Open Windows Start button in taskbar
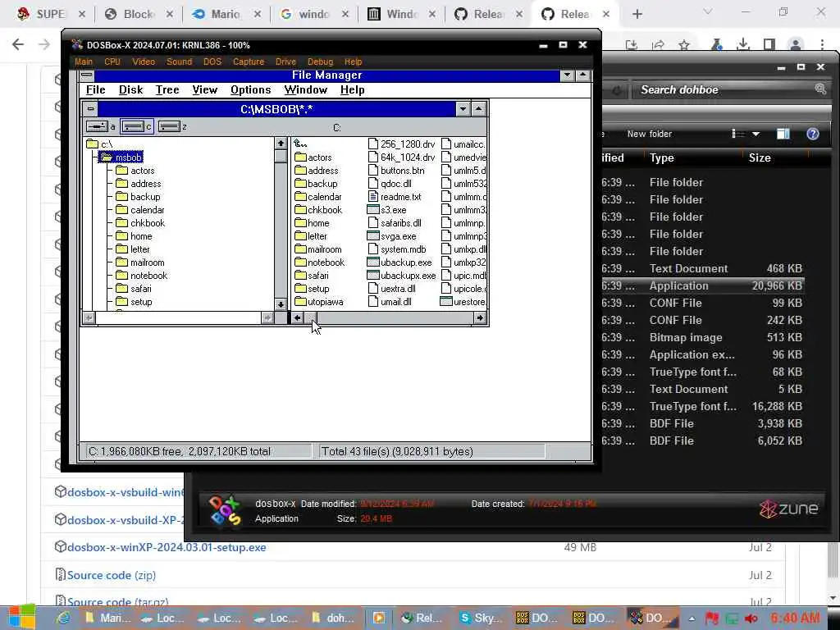 21,618
